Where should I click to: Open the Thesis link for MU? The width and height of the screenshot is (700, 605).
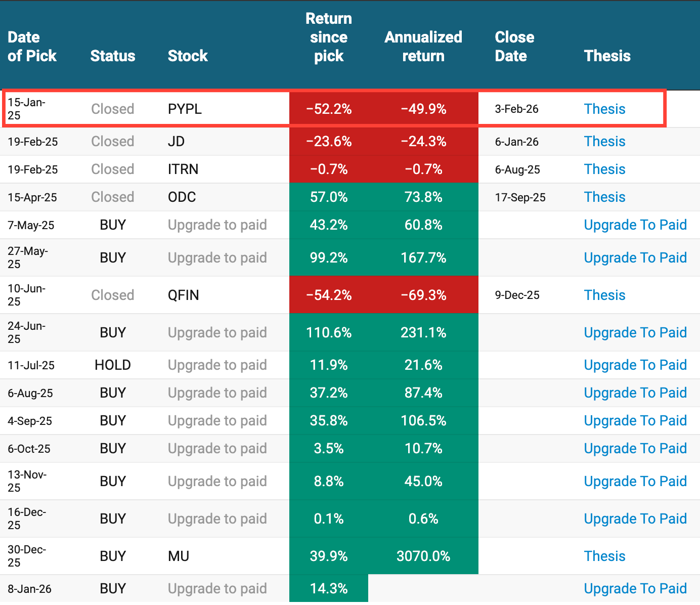click(604, 555)
